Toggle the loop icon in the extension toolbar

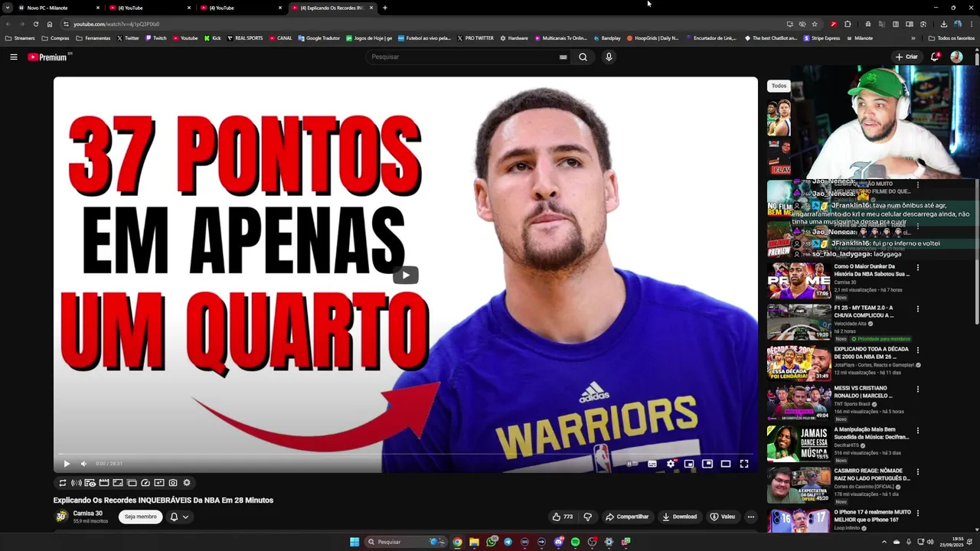pos(63,483)
